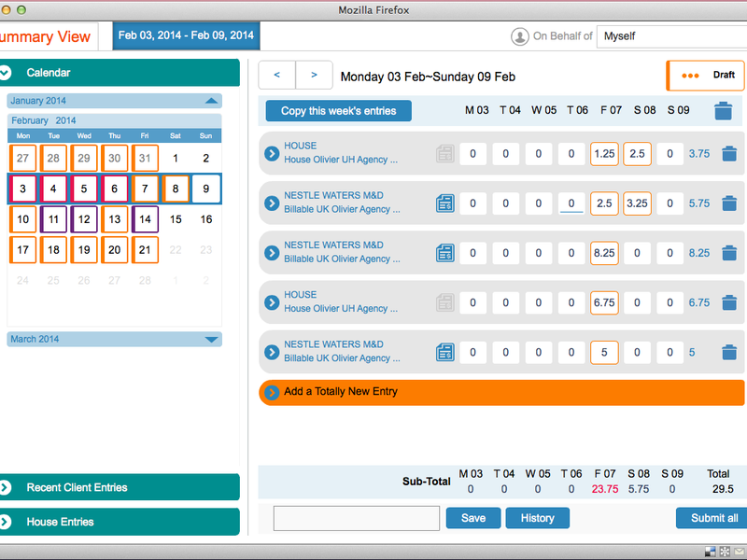Delete the HOUSE row totaling 6.75
This screenshot has width=747, height=560.
coord(729,302)
